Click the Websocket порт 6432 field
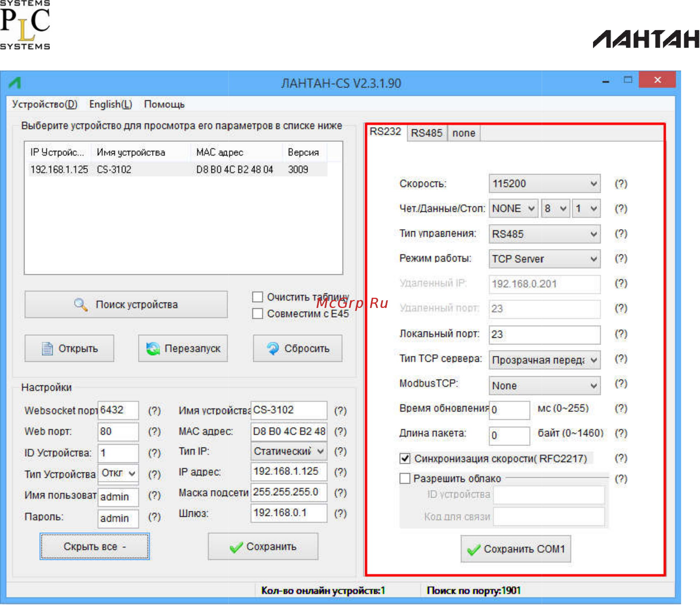 click(118, 410)
